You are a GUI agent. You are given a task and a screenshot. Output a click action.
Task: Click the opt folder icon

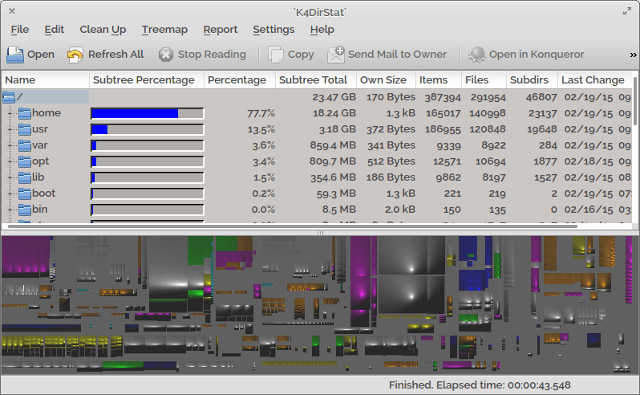24,162
